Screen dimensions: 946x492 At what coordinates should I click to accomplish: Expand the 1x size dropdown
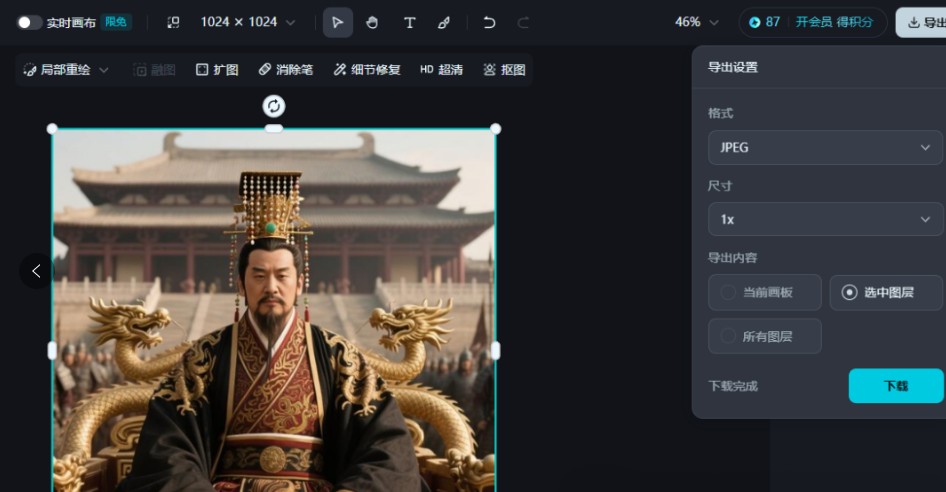(x=825, y=219)
